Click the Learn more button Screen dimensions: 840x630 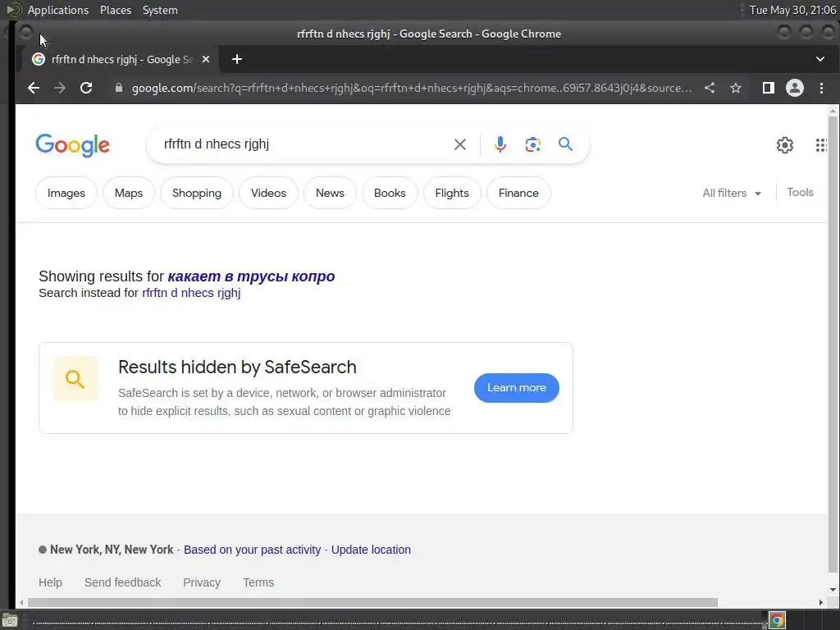pyautogui.click(x=517, y=388)
